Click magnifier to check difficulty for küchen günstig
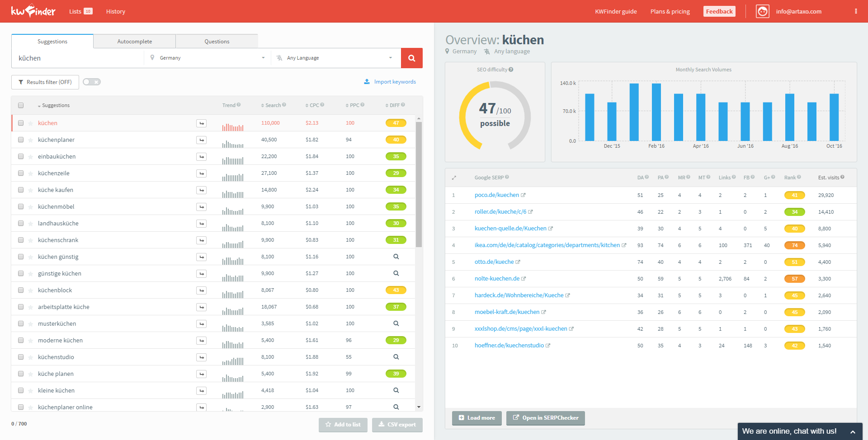 (x=396, y=257)
